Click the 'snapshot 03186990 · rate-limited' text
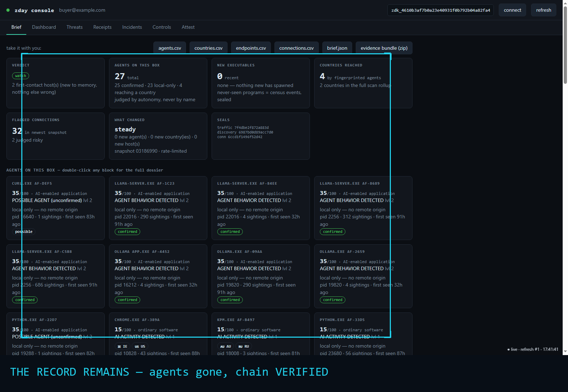 (151, 151)
